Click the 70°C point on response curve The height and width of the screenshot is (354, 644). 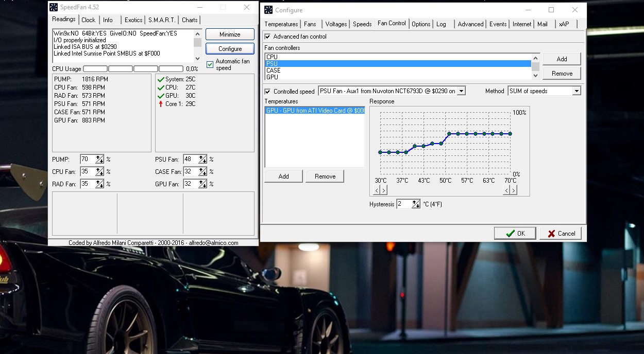[510, 134]
